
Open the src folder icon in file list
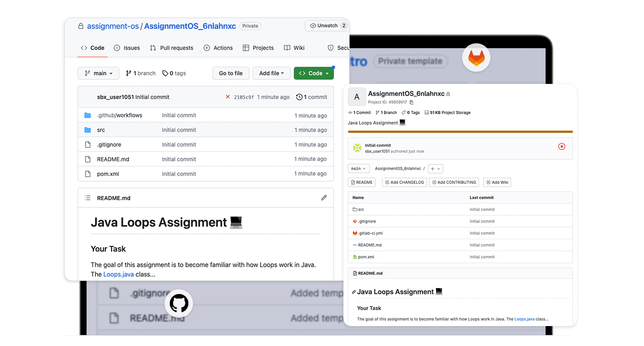click(87, 130)
